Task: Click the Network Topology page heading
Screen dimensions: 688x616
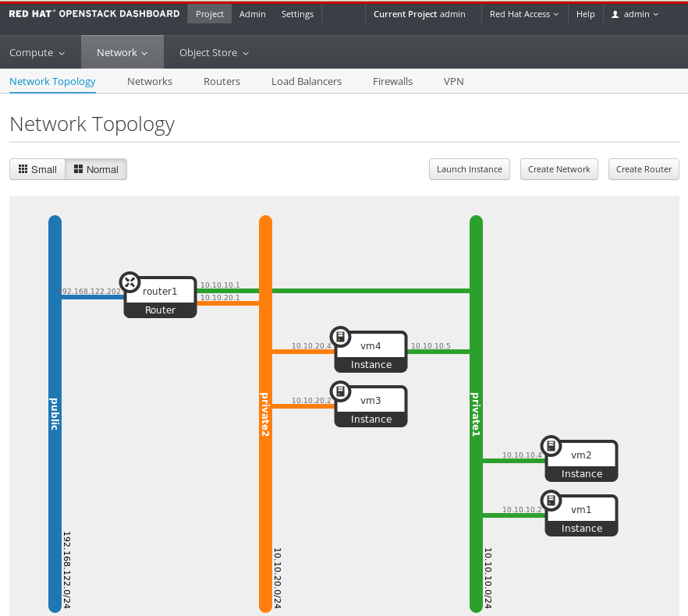Action: pos(92,125)
